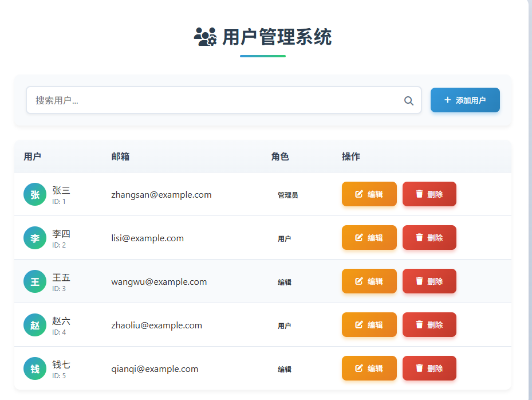Click the 赵 avatar circle
The width and height of the screenshot is (532, 400).
[x=35, y=325]
